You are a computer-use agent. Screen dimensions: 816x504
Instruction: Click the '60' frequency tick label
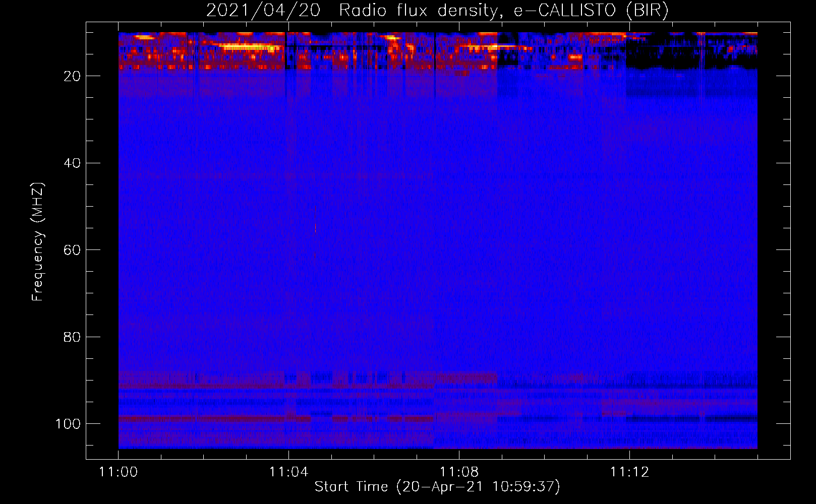pyautogui.click(x=72, y=250)
